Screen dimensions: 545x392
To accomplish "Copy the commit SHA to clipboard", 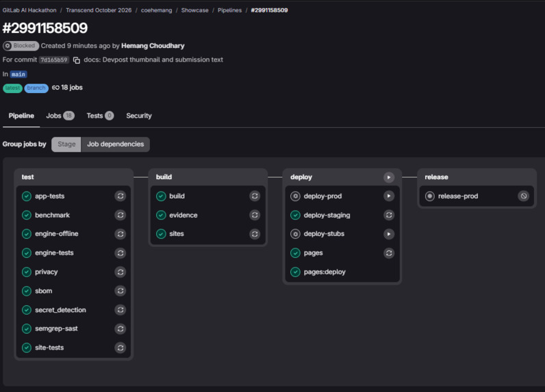I will pos(77,60).
